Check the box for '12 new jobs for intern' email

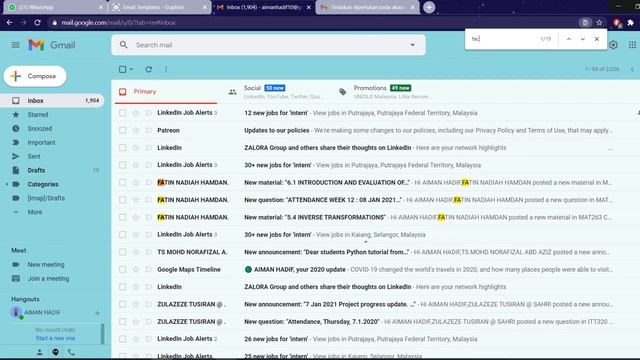122,113
